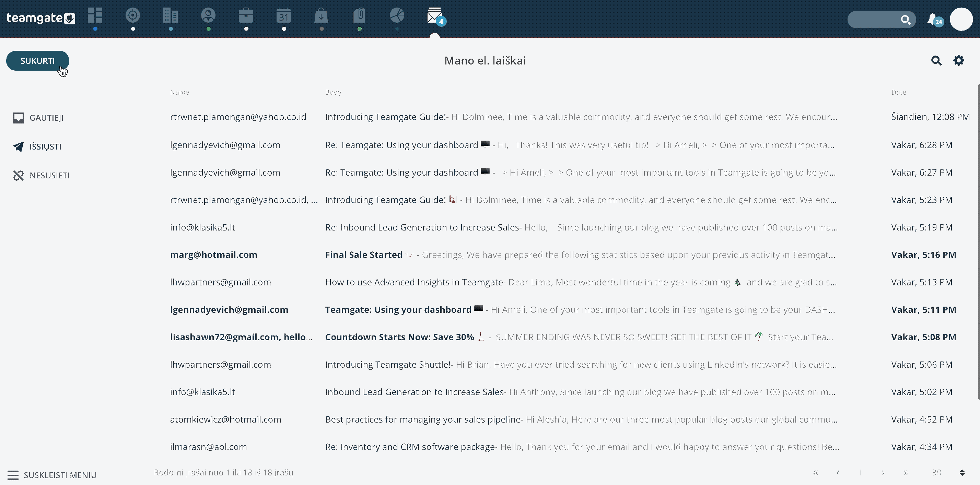Click the Teamgate logo
980x485 pixels.
click(41, 18)
